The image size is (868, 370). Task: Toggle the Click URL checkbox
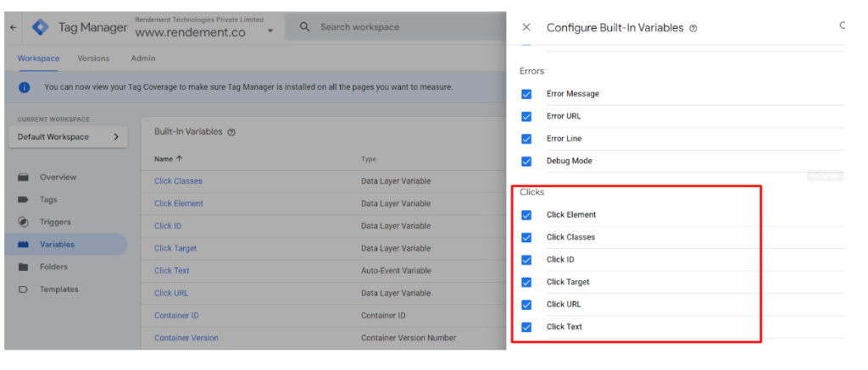[x=526, y=305]
